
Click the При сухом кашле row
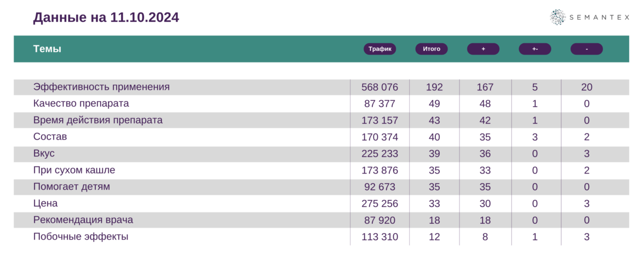pyautogui.click(x=74, y=170)
